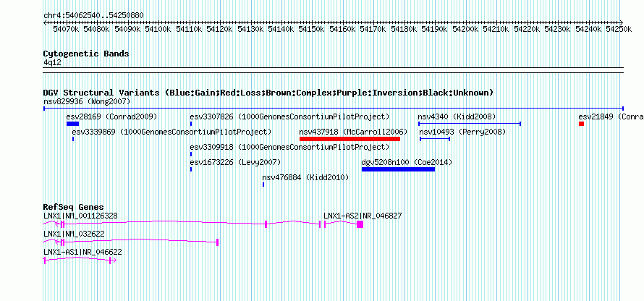Click the RefSeq Genes track title
The width and height of the screenshot is (644, 301).
point(74,207)
